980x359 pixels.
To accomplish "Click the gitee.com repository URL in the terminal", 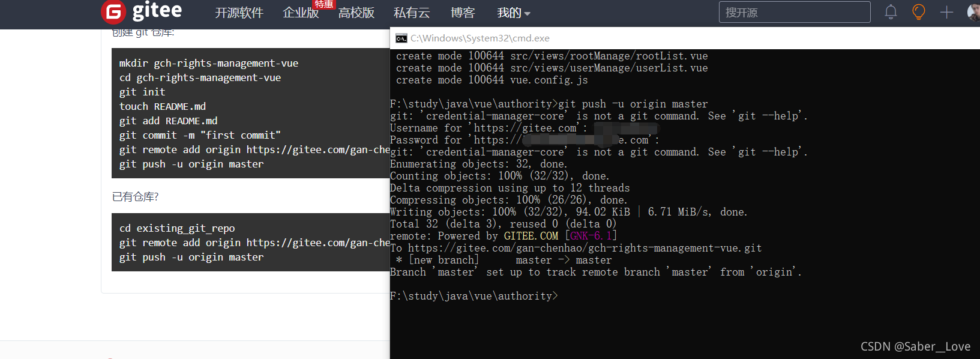I will coord(585,248).
